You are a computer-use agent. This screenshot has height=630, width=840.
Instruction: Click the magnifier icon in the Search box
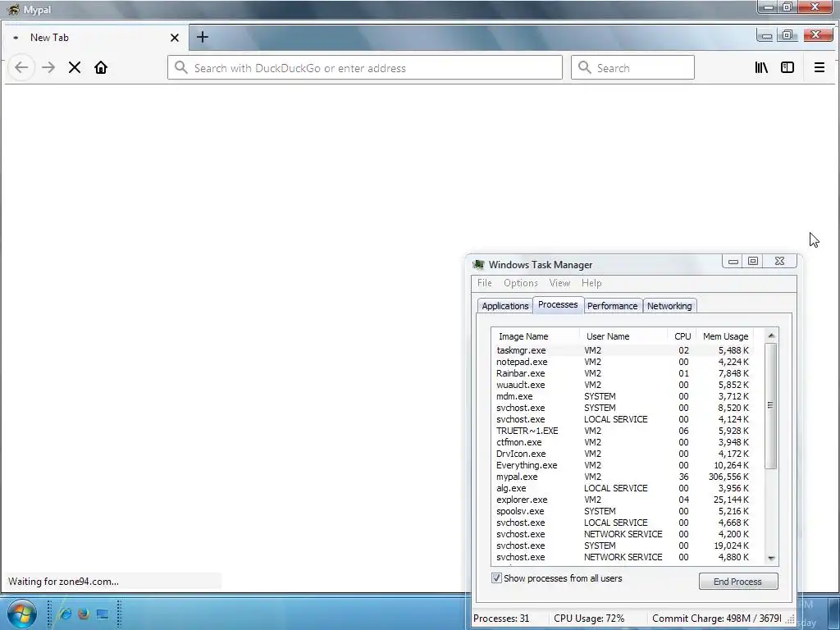click(584, 67)
